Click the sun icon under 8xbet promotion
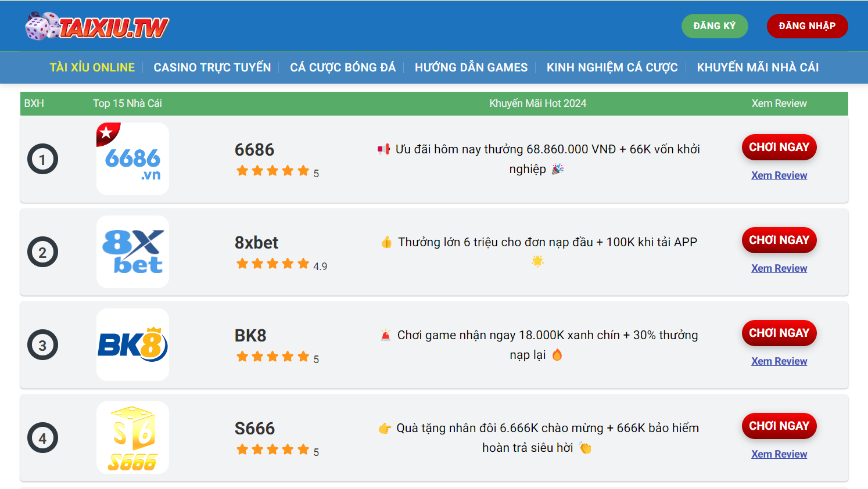Viewport: 868px width, 489px height. [537, 261]
